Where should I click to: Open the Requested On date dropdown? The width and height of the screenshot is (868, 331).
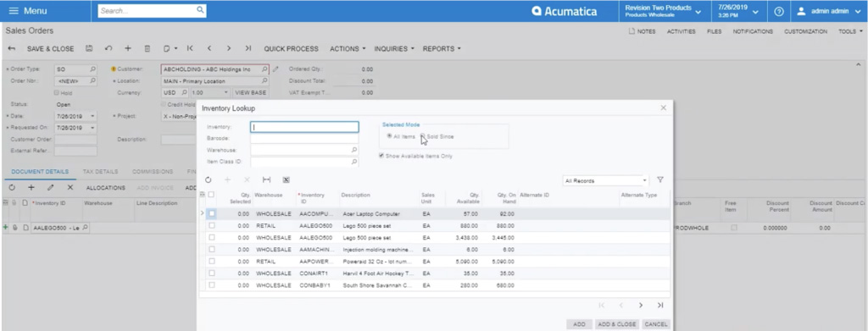click(92, 128)
